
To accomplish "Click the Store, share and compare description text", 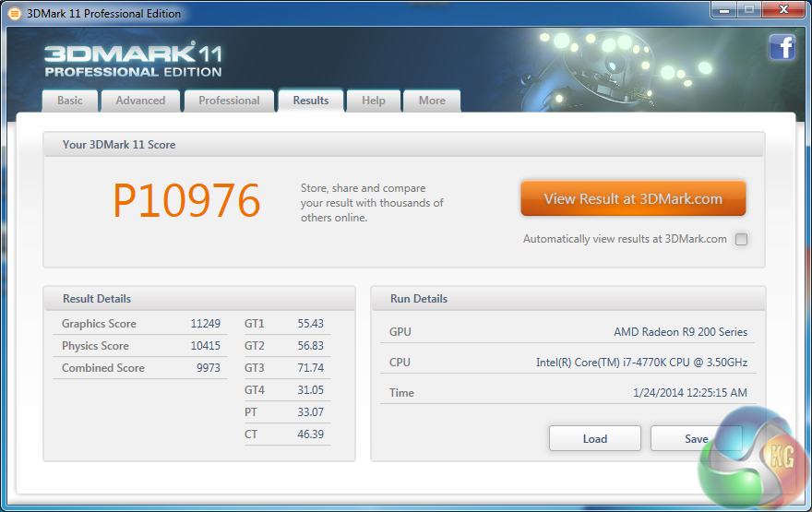I will [x=372, y=203].
